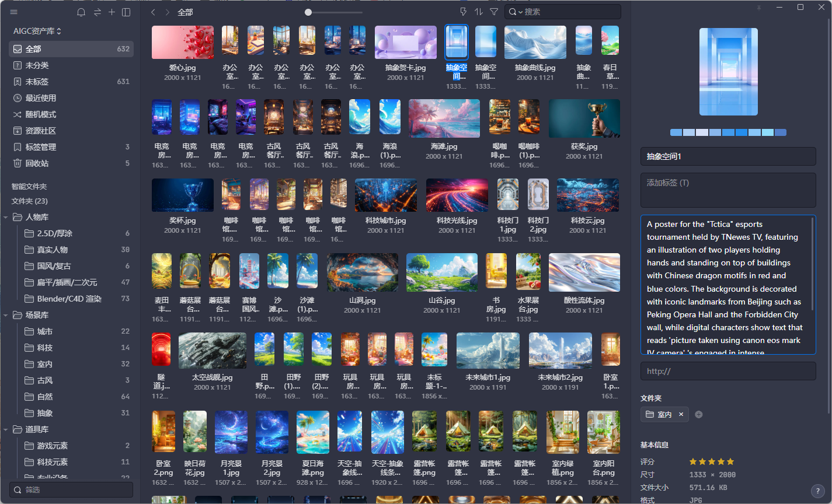Open the Blender/C4D 渲染 folder
Screen dimensions: 832x504
(71, 299)
